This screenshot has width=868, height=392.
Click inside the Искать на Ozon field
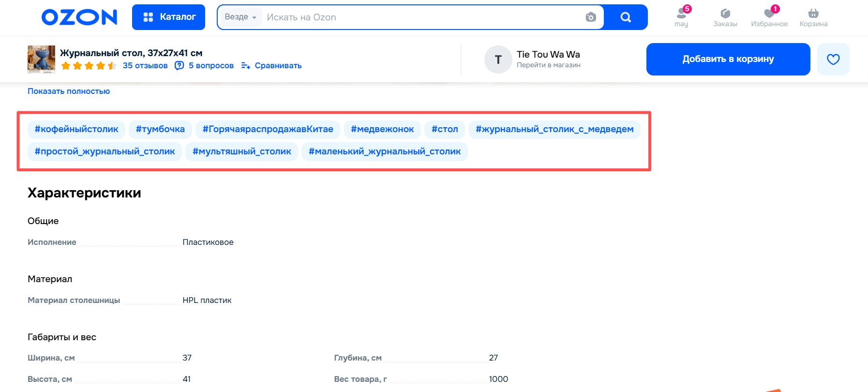pyautogui.click(x=421, y=17)
